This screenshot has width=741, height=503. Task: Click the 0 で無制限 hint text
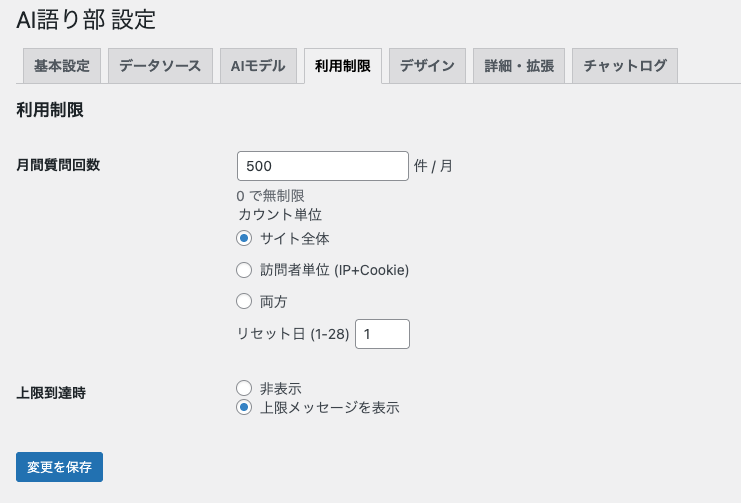(x=270, y=196)
